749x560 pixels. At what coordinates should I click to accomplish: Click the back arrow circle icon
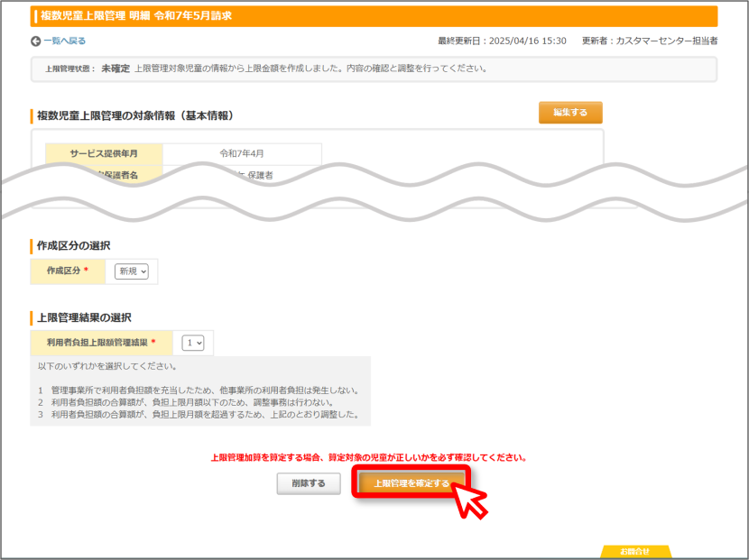(35, 41)
